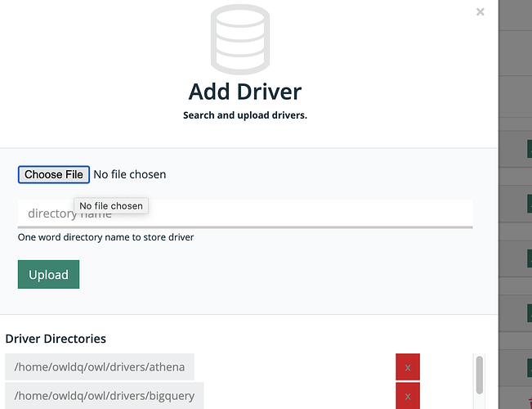Click the scrollbar track below the thumb
The image size is (532, 409).
(480, 402)
